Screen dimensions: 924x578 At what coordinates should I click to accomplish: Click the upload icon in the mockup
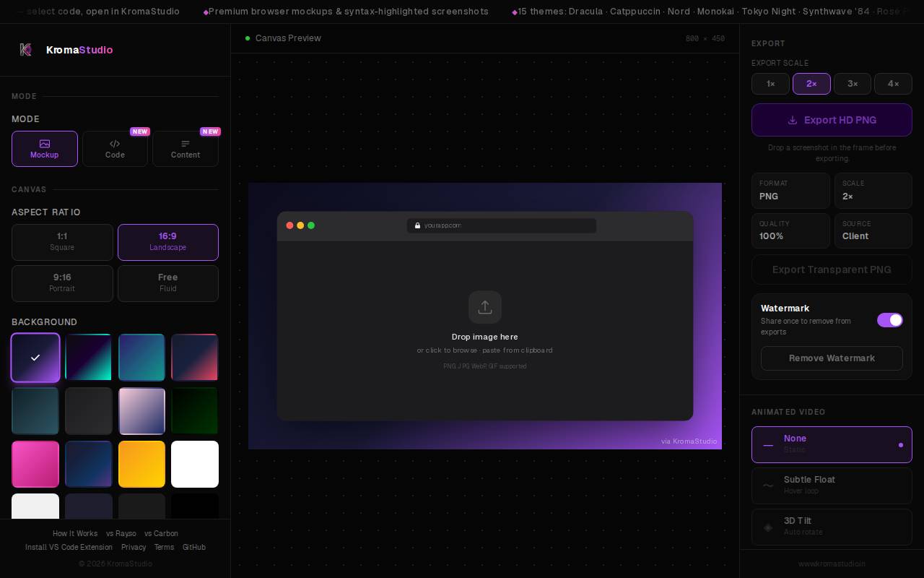click(x=485, y=307)
